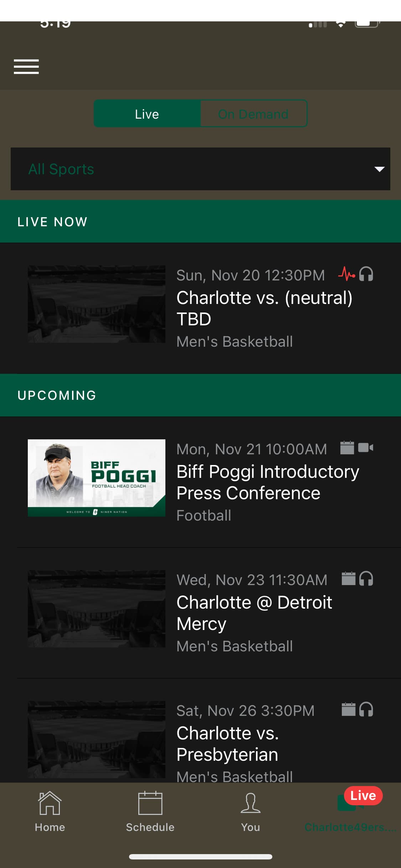
Task: Expand the All Sports dropdown arrow
Action: pyautogui.click(x=379, y=169)
